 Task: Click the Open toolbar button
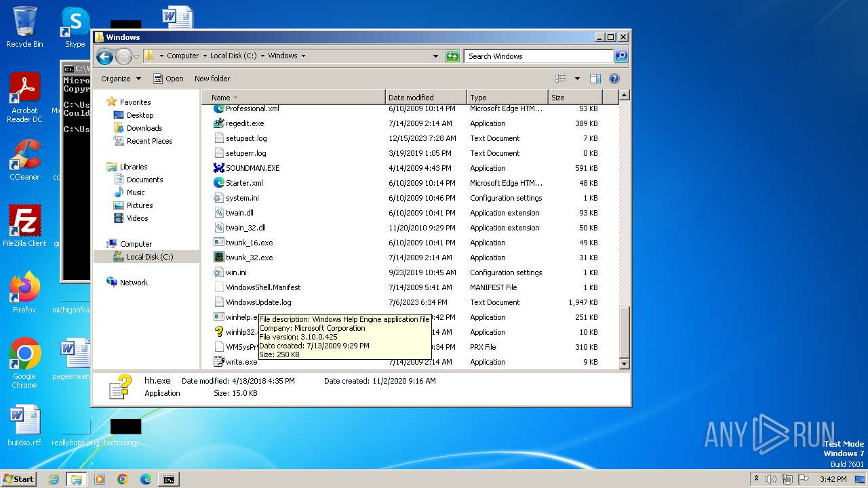(x=169, y=79)
